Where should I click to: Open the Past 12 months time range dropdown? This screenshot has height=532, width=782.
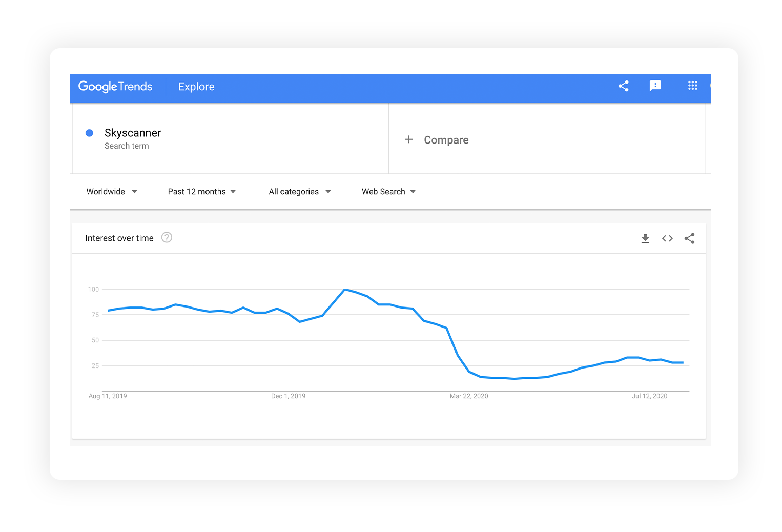(202, 192)
